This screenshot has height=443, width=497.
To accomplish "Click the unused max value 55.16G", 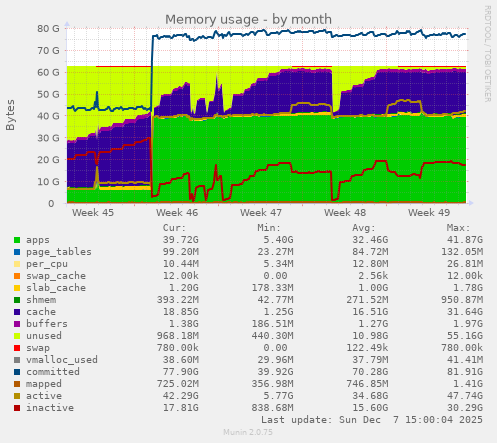I will (x=465, y=336).
